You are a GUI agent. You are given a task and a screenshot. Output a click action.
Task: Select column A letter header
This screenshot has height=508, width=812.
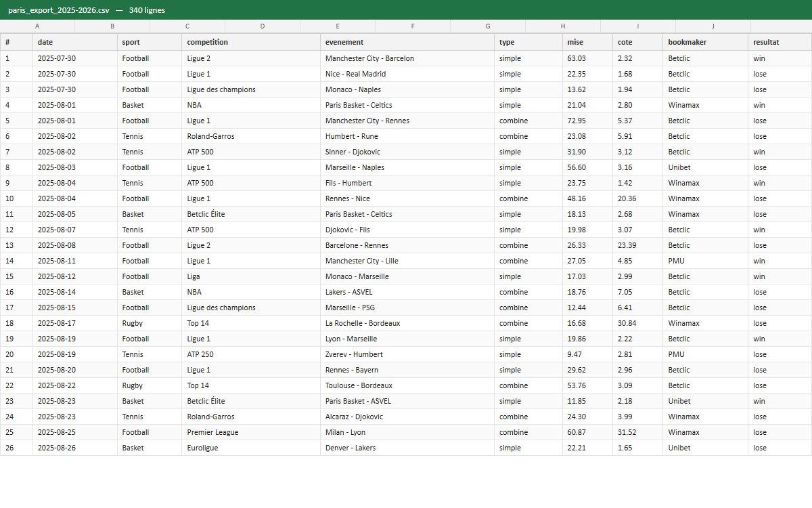[37, 26]
